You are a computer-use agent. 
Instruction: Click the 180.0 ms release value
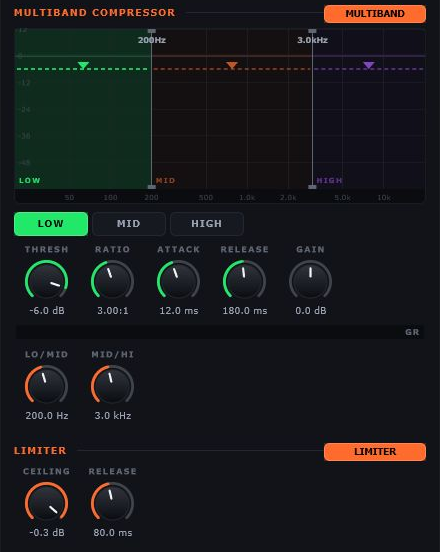(245, 311)
